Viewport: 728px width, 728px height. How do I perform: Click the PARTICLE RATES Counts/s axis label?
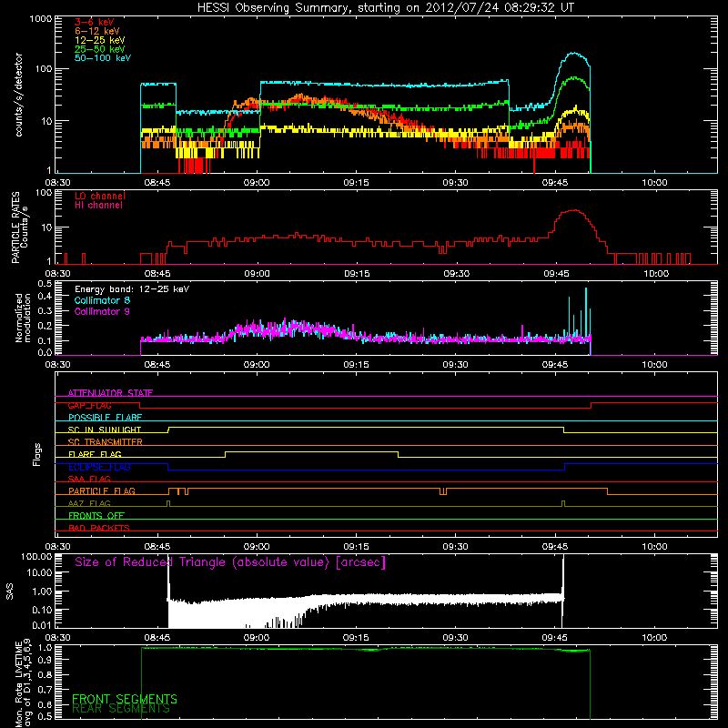20,227
